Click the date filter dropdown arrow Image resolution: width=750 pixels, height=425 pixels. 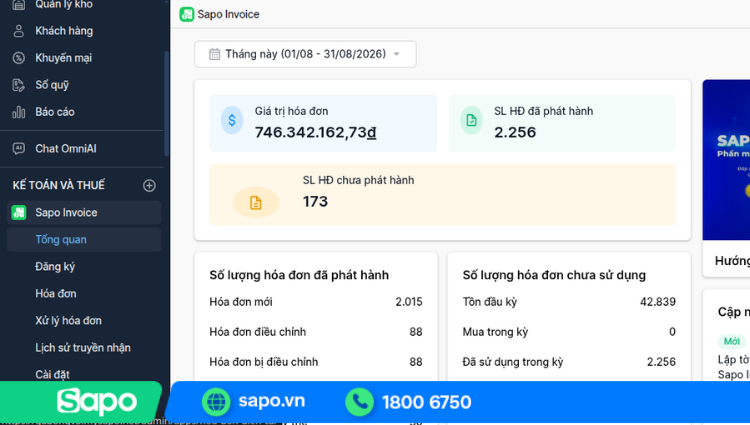click(397, 54)
